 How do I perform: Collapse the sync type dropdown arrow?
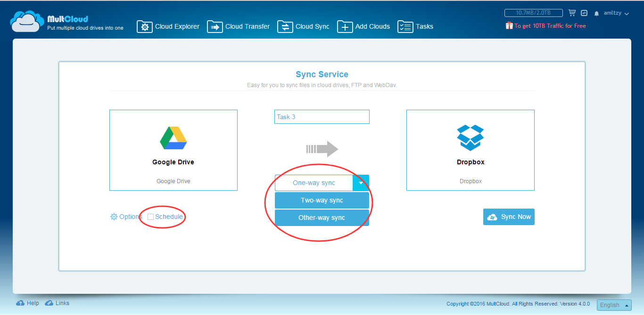point(361,183)
